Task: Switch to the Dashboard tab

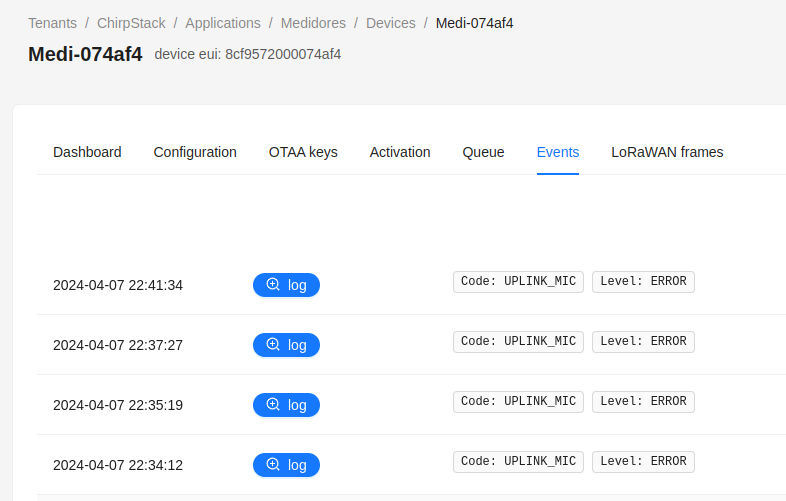Action: 87,152
